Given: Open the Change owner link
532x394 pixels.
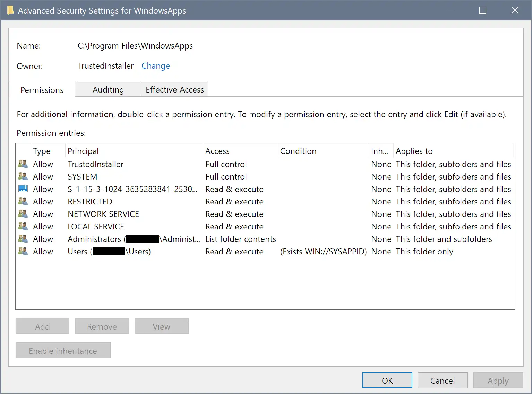Looking at the screenshot, I should 155,66.
